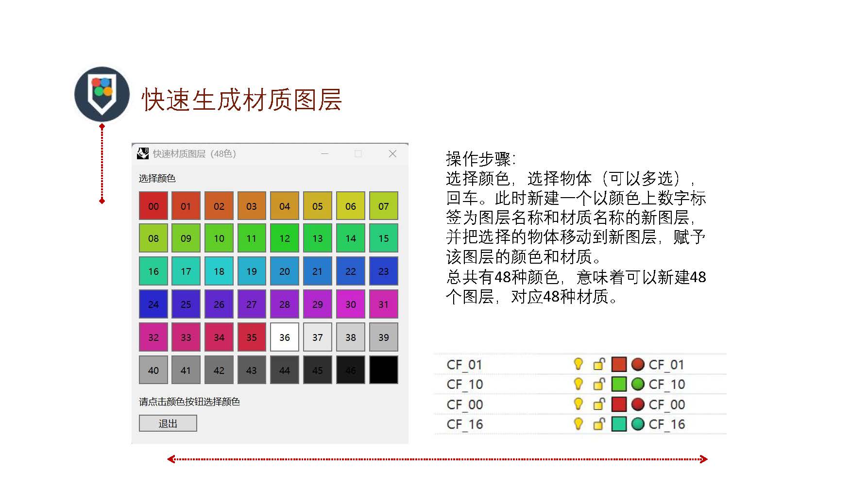The image size is (868, 488).
Task: Click the red material sphere for CF_00
Action: pyautogui.click(x=637, y=404)
